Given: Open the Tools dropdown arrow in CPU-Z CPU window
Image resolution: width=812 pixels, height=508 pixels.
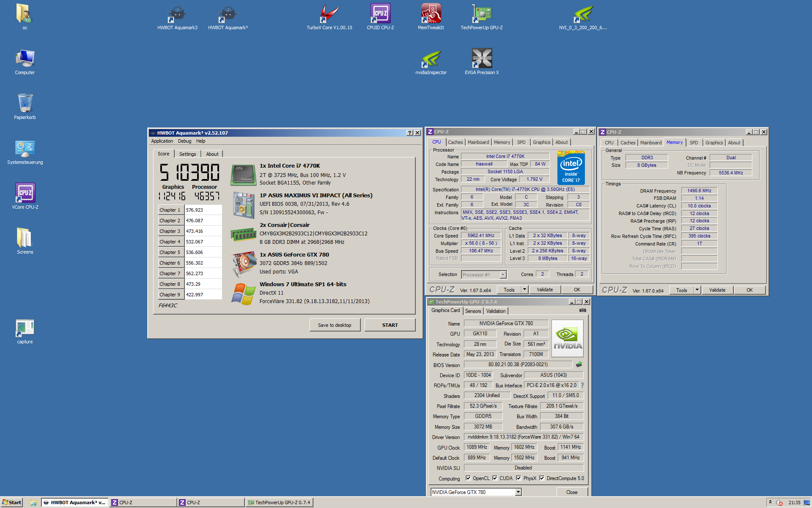Looking at the screenshot, I should (524, 290).
